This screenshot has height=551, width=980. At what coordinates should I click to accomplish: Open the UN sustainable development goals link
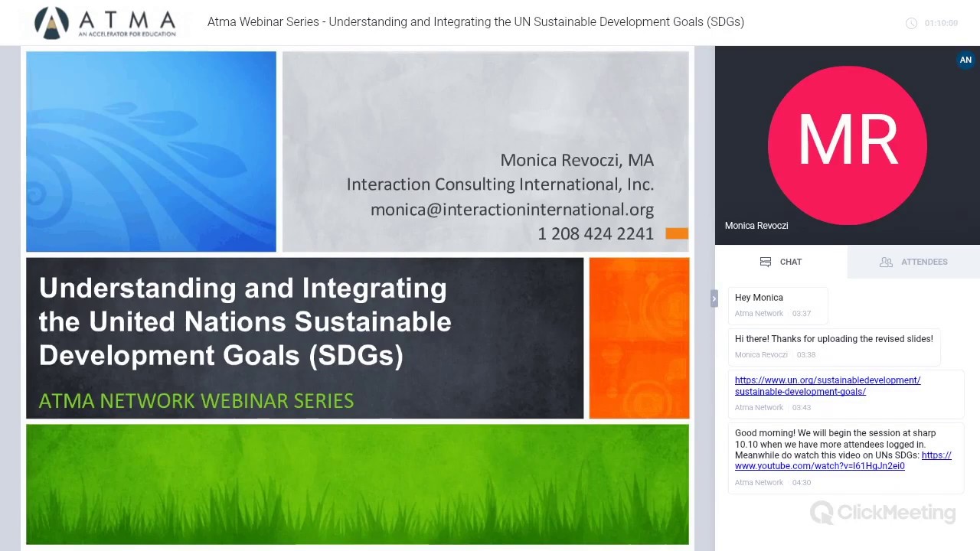[x=828, y=386]
